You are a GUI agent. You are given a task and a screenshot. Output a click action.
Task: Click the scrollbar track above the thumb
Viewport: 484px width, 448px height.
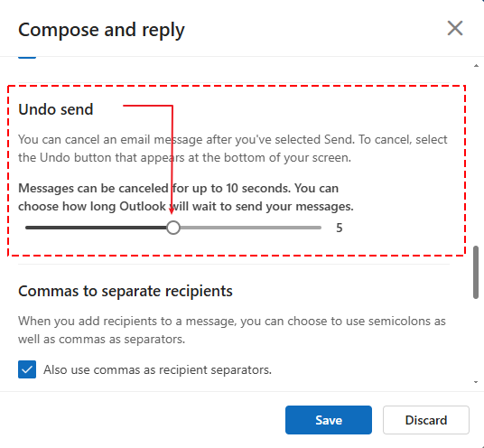[476, 157]
